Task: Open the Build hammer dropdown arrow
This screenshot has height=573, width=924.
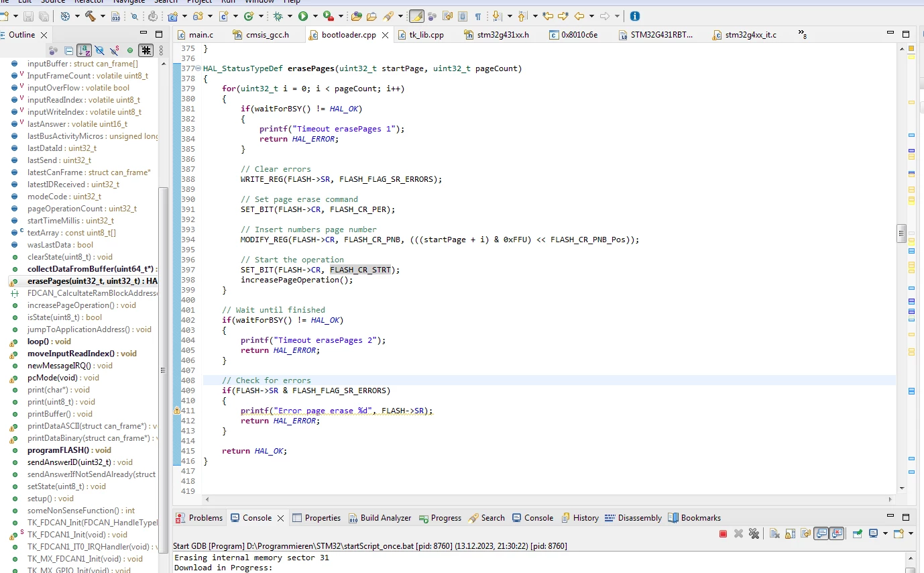Action: tap(102, 16)
